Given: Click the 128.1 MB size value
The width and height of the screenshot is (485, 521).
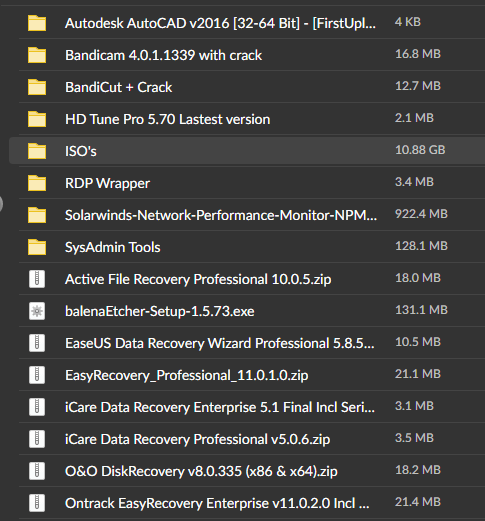Looking at the screenshot, I should click(421, 246).
